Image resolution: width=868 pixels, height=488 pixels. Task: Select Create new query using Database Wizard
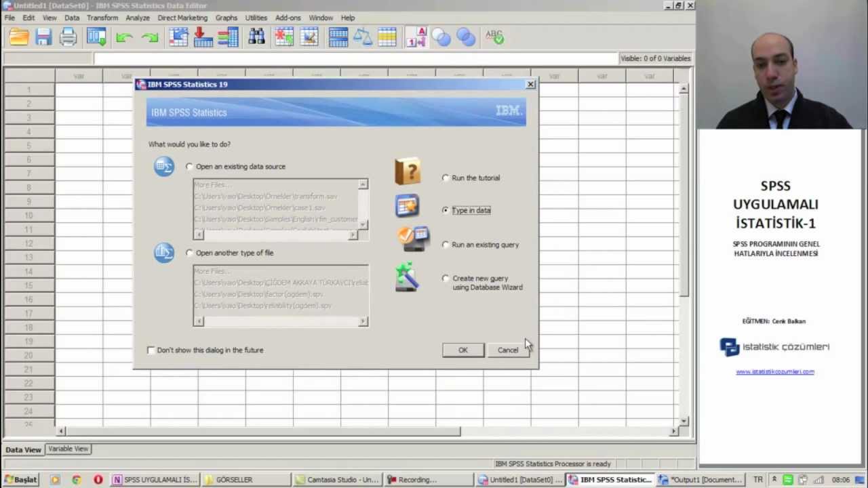click(x=446, y=278)
